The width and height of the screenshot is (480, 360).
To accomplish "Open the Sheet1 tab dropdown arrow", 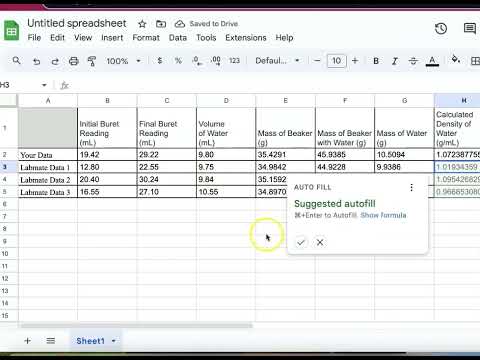I will tap(114, 341).
